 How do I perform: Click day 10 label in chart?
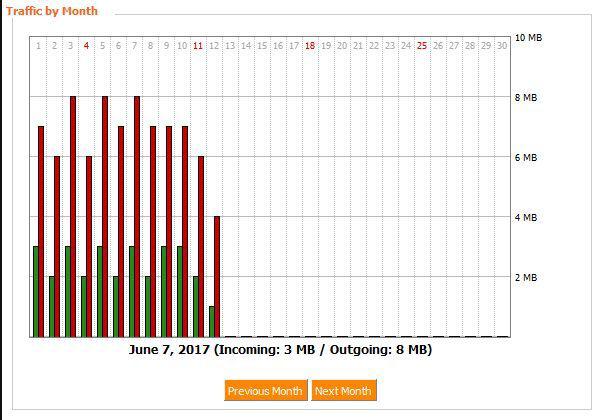182,46
